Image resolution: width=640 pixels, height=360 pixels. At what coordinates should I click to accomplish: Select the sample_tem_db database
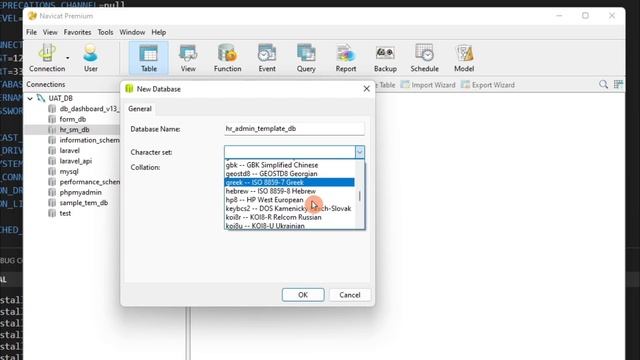click(84, 203)
